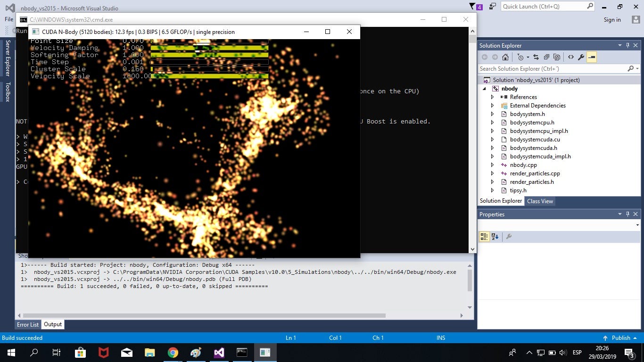Image resolution: width=644 pixels, height=362 pixels.
Task: Select Alphabetical sort in Properties panel
Action: tap(495, 237)
